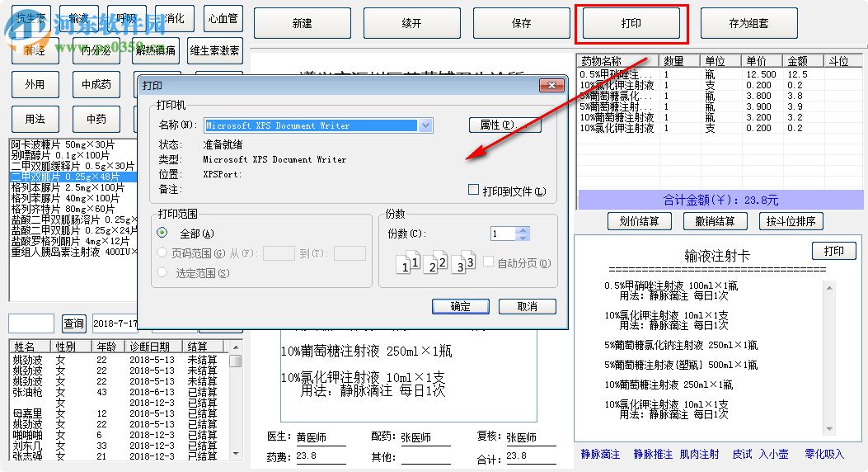Increase copies with the up spinner arrow
The width and height of the screenshot is (868, 472).
pyautogui.click(x=523, y=230)
